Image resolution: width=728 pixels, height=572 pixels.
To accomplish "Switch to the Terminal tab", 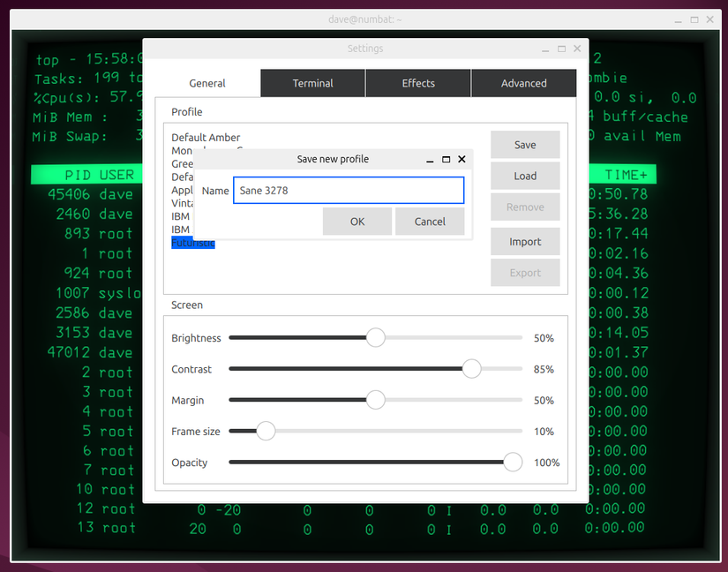I will coord(312,83).
